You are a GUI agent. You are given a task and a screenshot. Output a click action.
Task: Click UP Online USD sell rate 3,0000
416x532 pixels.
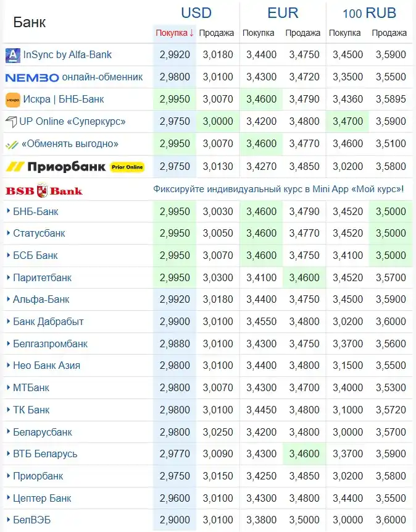pos(218,122)
